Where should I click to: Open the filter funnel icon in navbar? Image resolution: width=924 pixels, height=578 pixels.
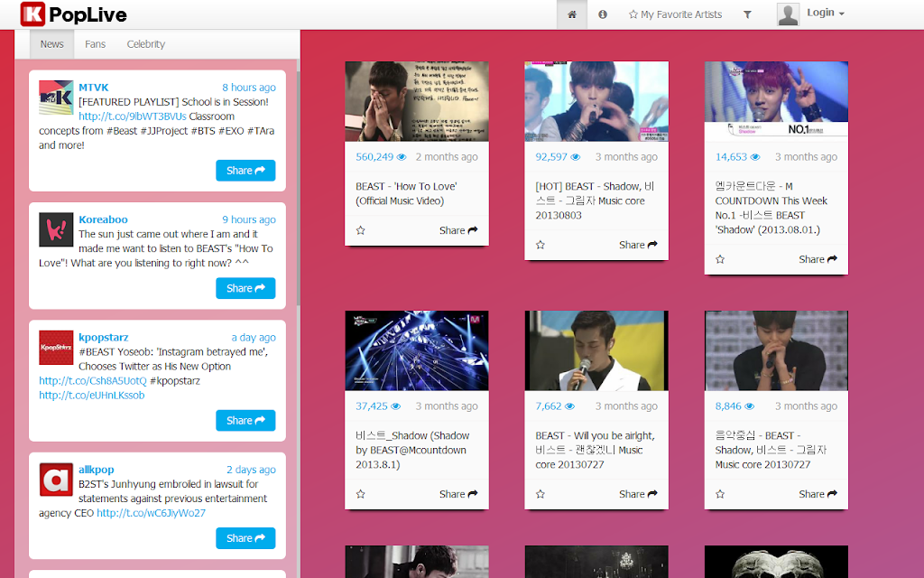[x=747, y=14]
